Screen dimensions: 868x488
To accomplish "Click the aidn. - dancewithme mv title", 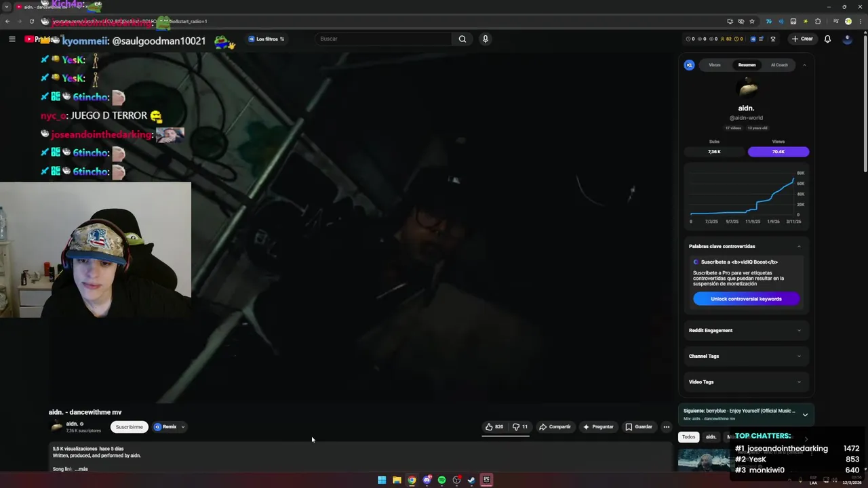I will coord(85,412).
